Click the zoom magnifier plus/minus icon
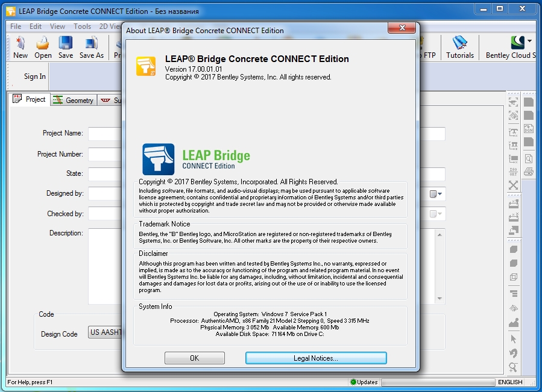 click(514, 367)
